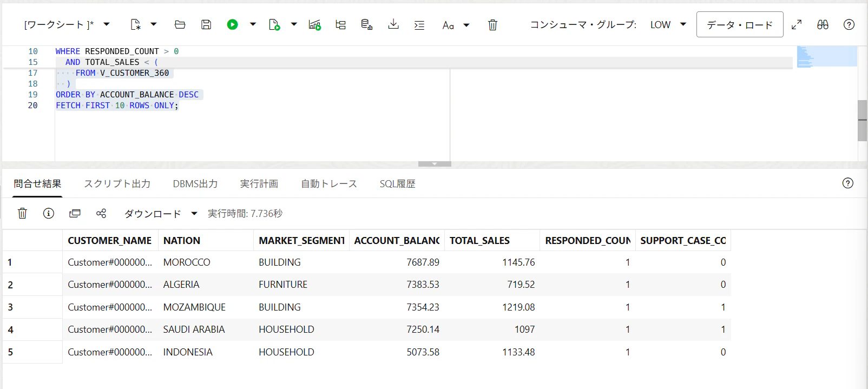Run the SQL statement with green play button
The height and width of the screenshot is (389, 868).
pyautogui.click(x=233, y=24)
